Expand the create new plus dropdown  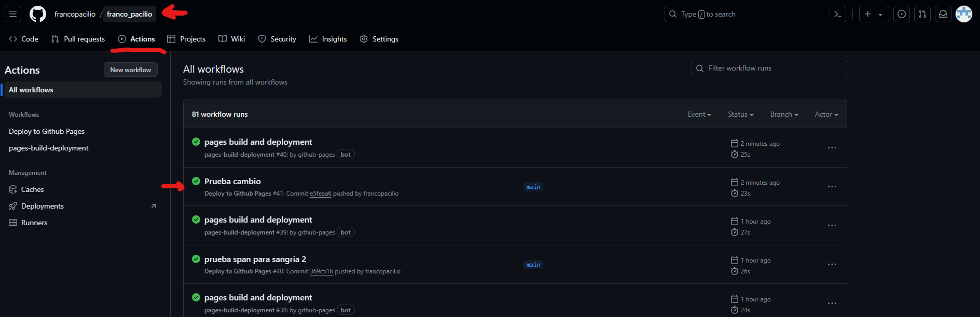click(874, 14)
